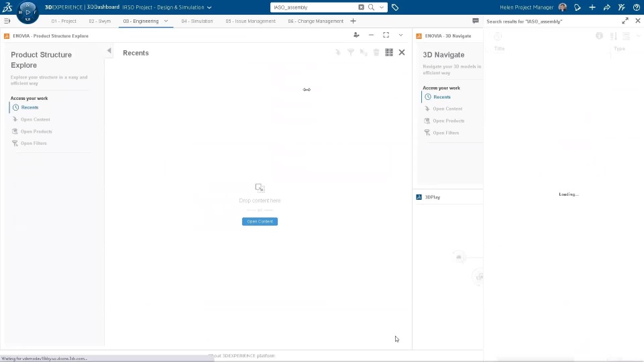Click the ENOVIA Product Structure Explore widget icon

(7, 36)
